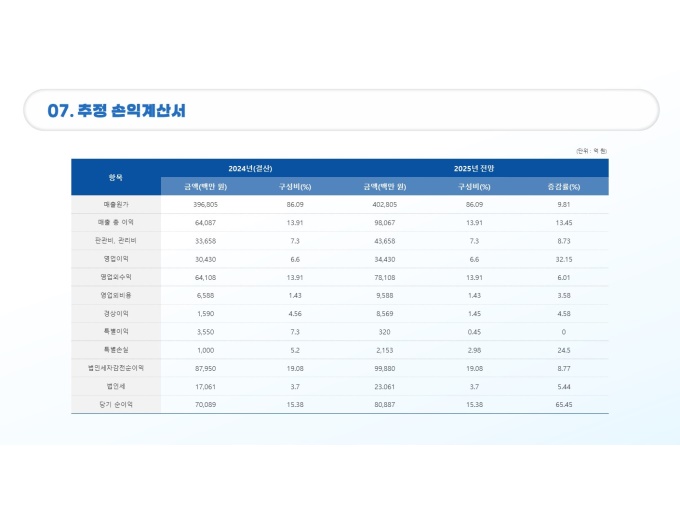The width and height of the screenshot is (680, 510).
Task: Click the 매출원가 row label
Action: 116,204
